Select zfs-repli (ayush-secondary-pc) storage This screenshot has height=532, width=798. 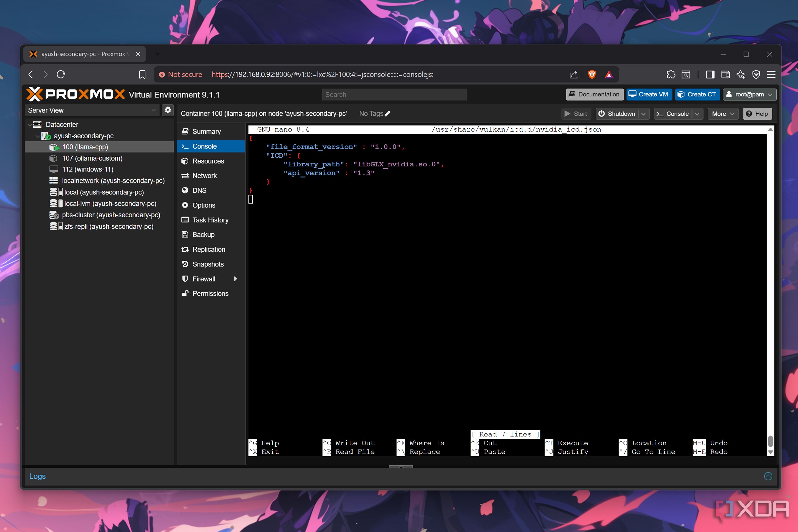point(99,226)
